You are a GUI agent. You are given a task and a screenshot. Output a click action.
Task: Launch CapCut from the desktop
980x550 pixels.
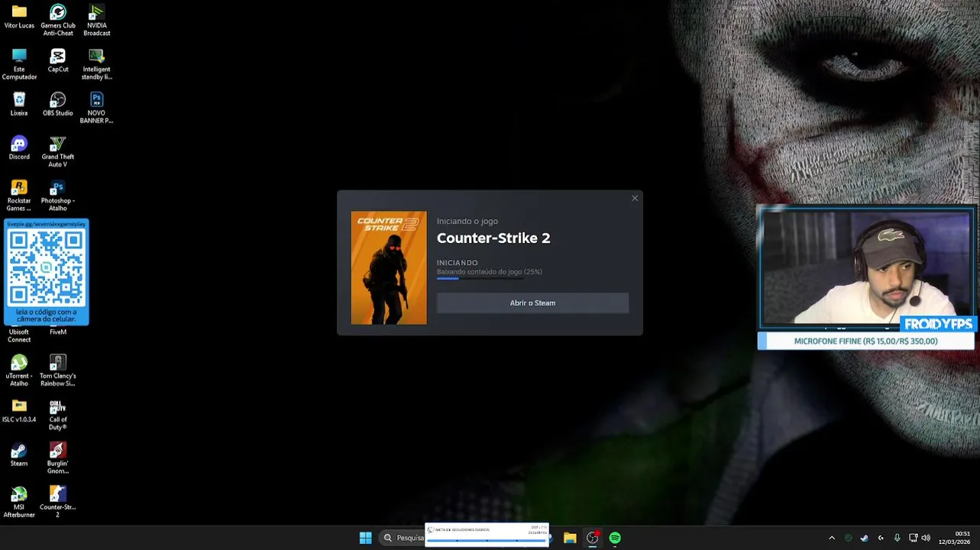coord(58,60)
